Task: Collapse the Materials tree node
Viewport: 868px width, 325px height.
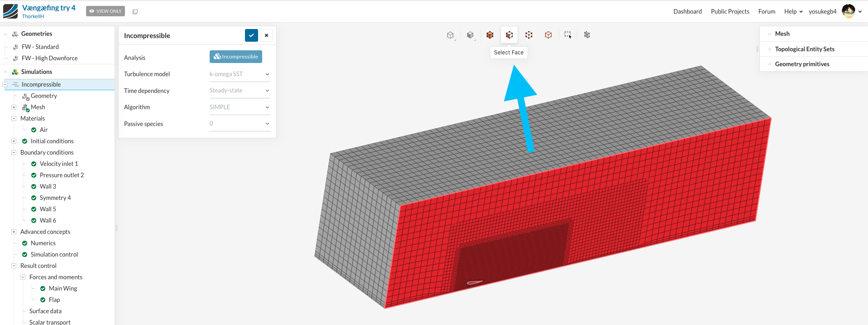Action: 14,119
